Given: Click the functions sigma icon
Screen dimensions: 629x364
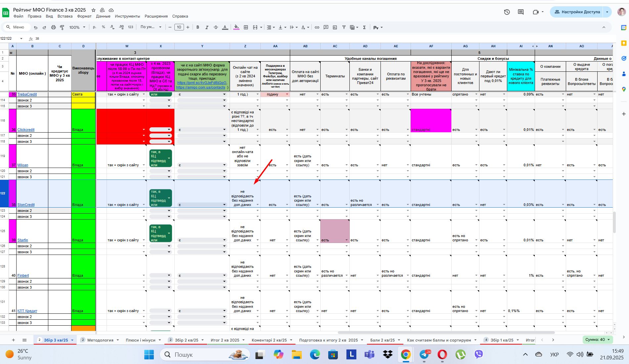Looking at the screenshot, I should pyautogui.click(x=364, y=27).
